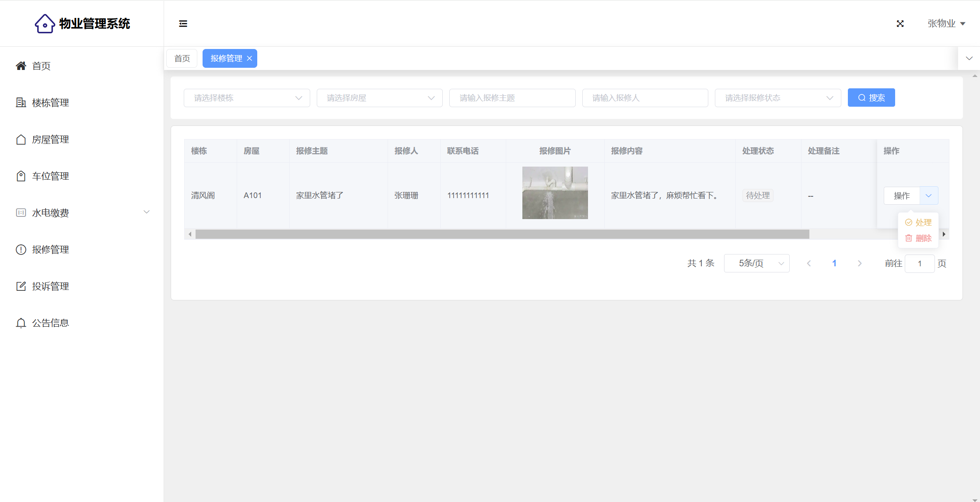
Task: Select the 投诉管理 edit icon
Action: pyautogui.click(x=21, y=286)
